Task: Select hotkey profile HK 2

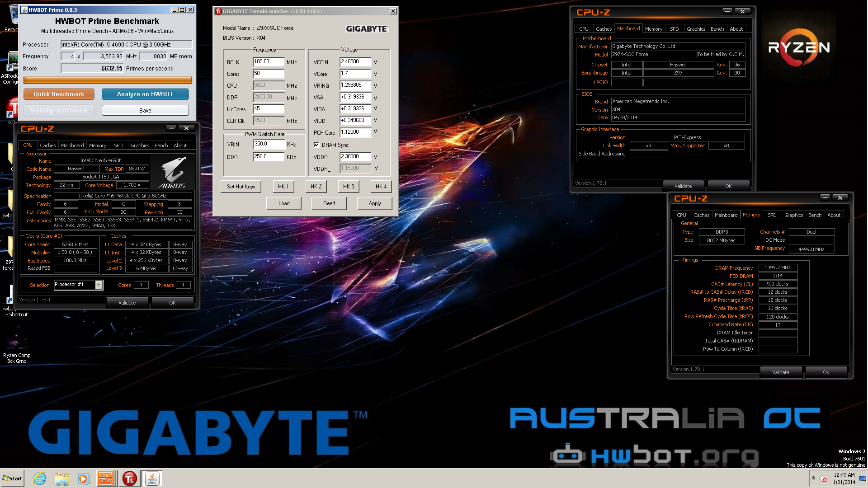Action: pos(316,187)
